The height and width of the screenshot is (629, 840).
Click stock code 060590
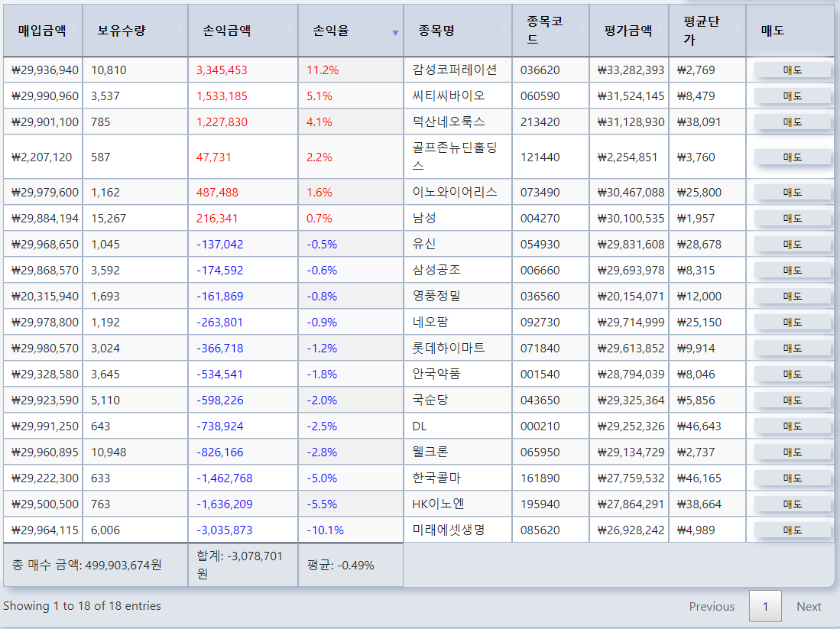[x=540, y=96]
